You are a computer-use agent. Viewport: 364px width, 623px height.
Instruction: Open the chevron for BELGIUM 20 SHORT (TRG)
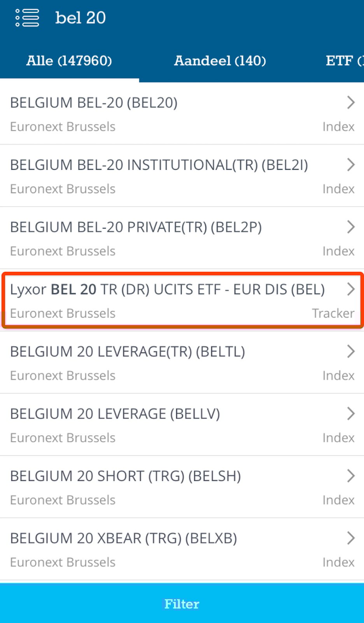pos(351,476)
